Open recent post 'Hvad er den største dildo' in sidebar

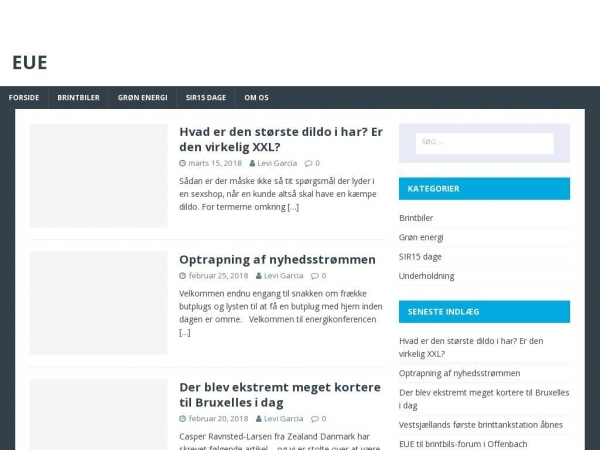coord(471,347)
